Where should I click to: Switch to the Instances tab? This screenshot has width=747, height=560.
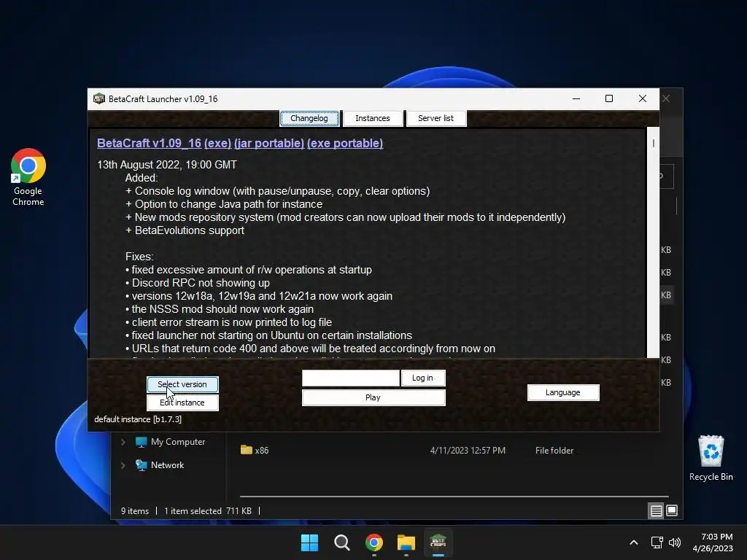point(373,118)
